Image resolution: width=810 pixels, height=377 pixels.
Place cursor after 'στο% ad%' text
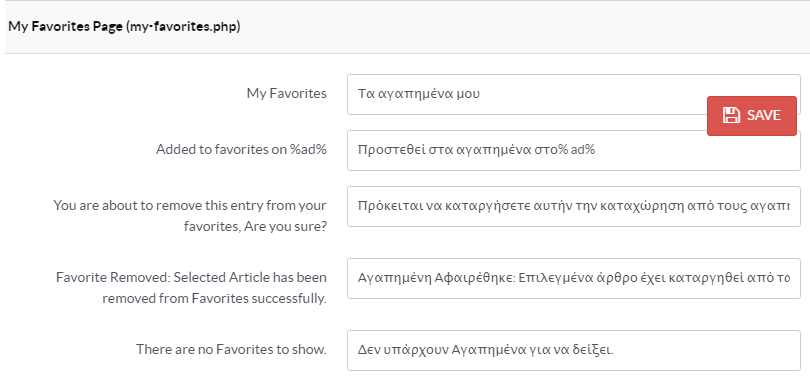tap(596, 150)
